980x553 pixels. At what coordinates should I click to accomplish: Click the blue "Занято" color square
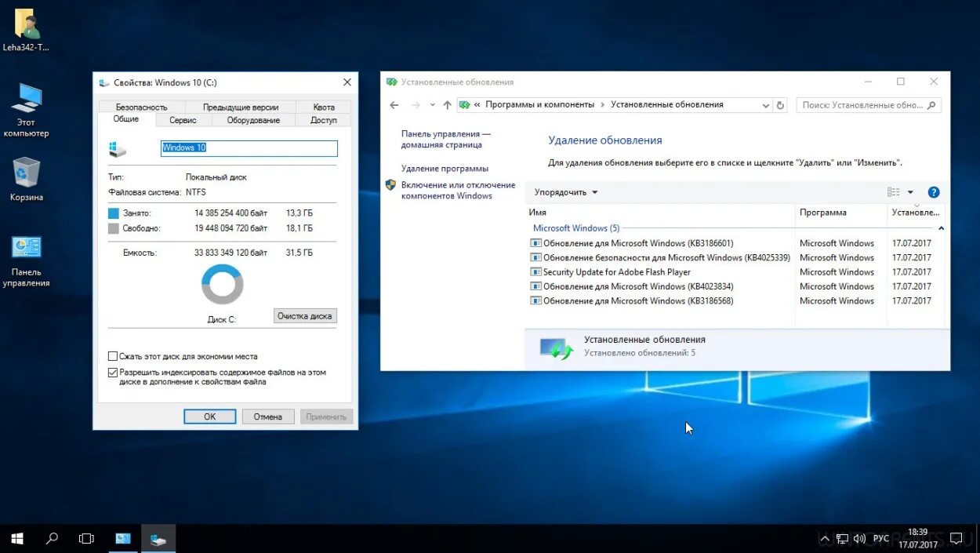pos(114,213)
